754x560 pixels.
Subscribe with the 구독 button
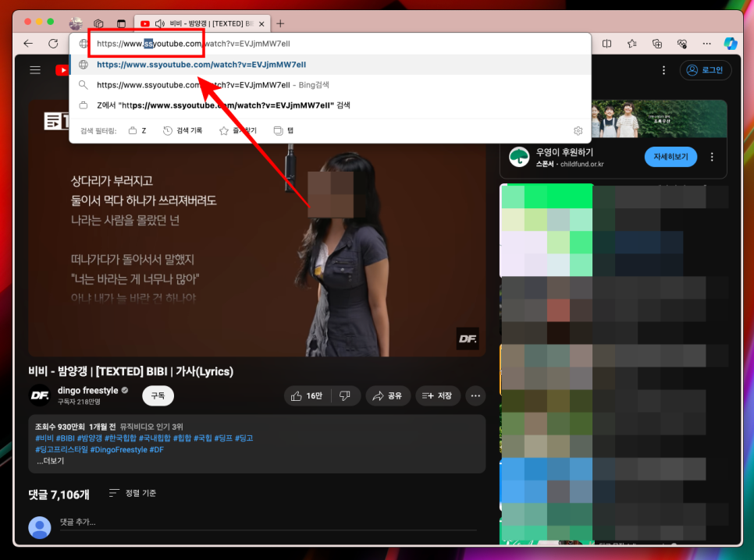point(158,395)
